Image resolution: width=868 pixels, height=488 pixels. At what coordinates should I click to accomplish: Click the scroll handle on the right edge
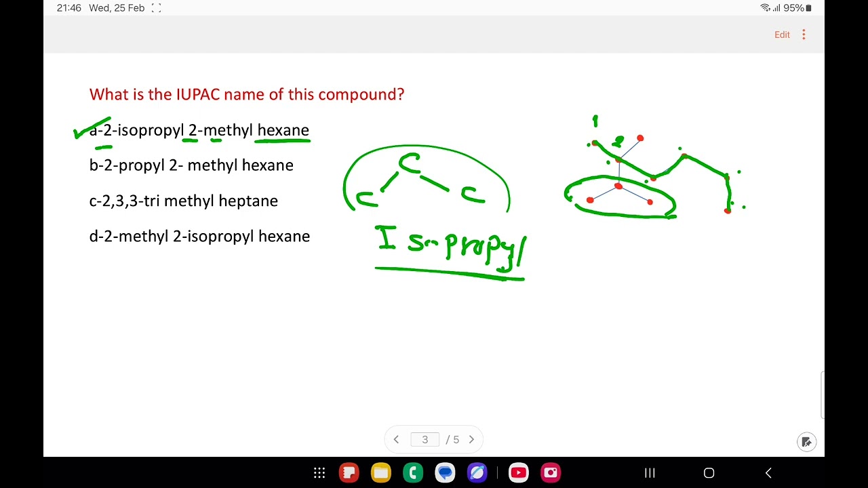(823, 395)
